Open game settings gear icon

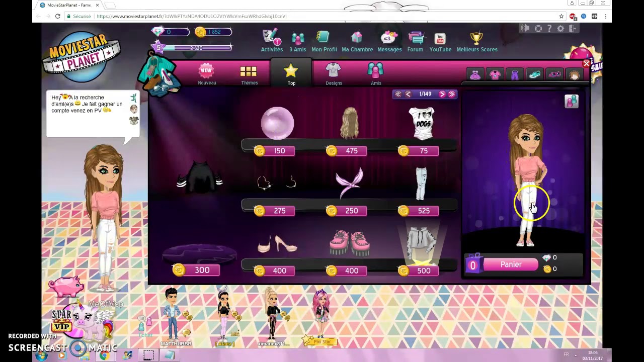pyautogui.click(x=560, y=29)
